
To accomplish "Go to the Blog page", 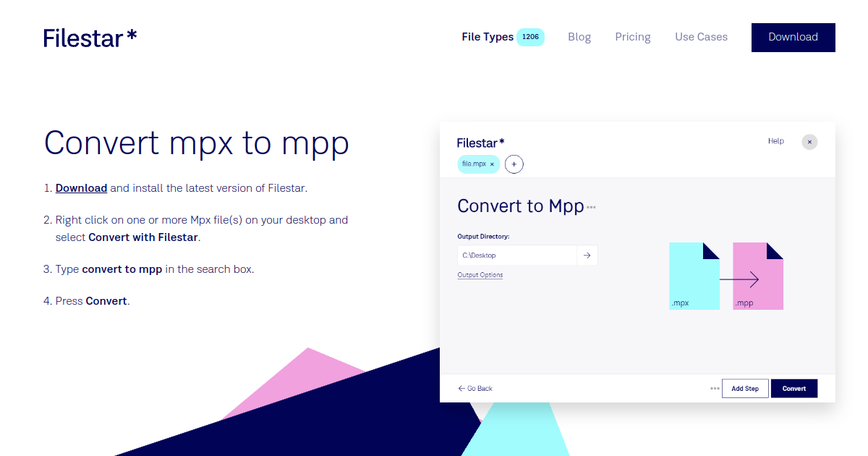I will (579, 37).
